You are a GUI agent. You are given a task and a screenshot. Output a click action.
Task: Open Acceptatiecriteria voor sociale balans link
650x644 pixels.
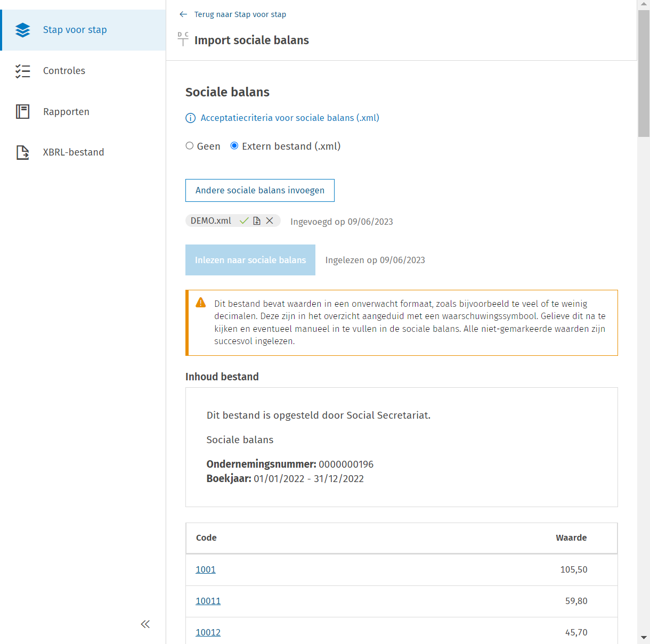(x=290, y=118)
